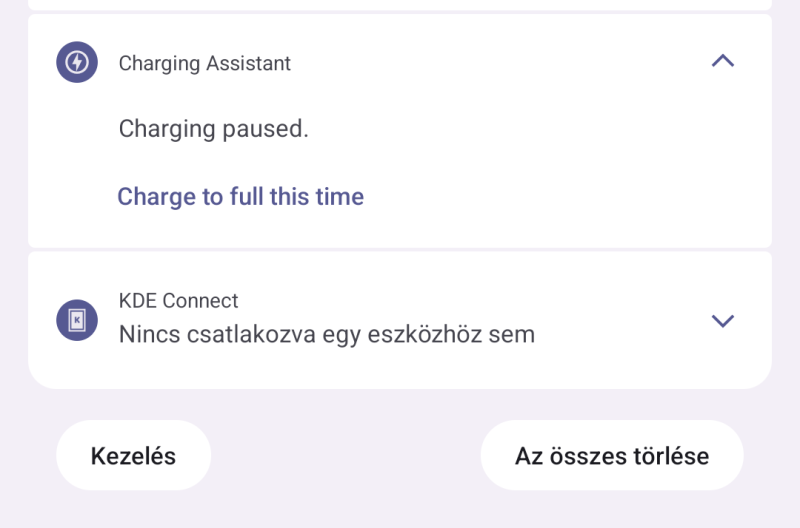Click the partially visible notification card at top
This screenshot has width=800, height=528.
pyautogui.click(x=400, y=5)
